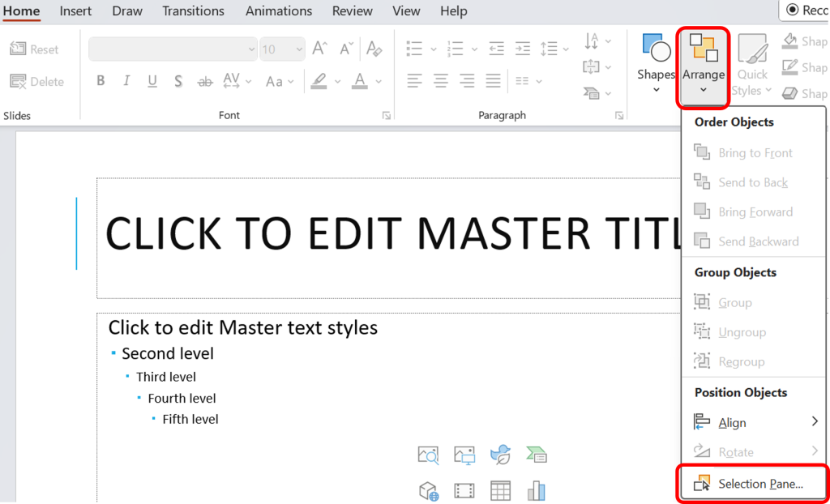Select the Increase Font Size icon
The width and height of the screenshot is (830, 504).
click(x=319, y=48)
